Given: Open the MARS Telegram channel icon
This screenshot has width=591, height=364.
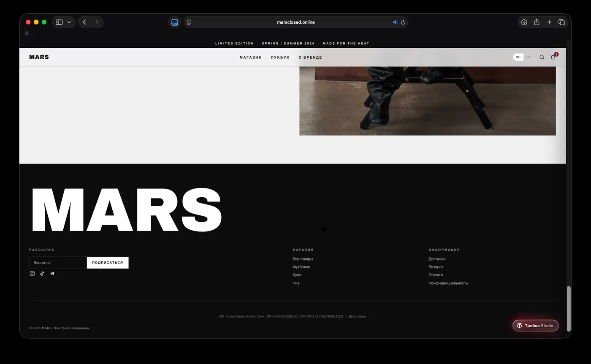Looking at the screenshot, I should point(52,274).
